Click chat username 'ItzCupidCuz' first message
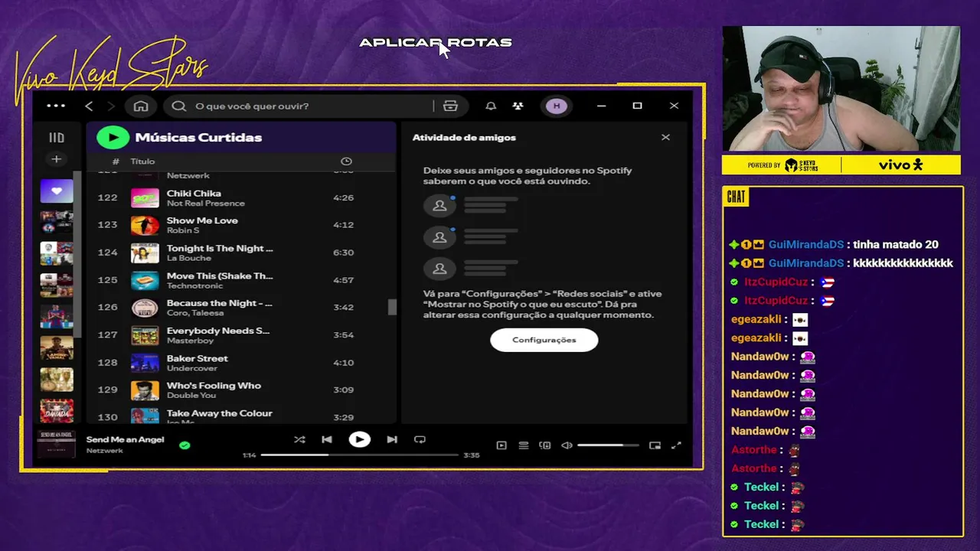 coord(776,282)
